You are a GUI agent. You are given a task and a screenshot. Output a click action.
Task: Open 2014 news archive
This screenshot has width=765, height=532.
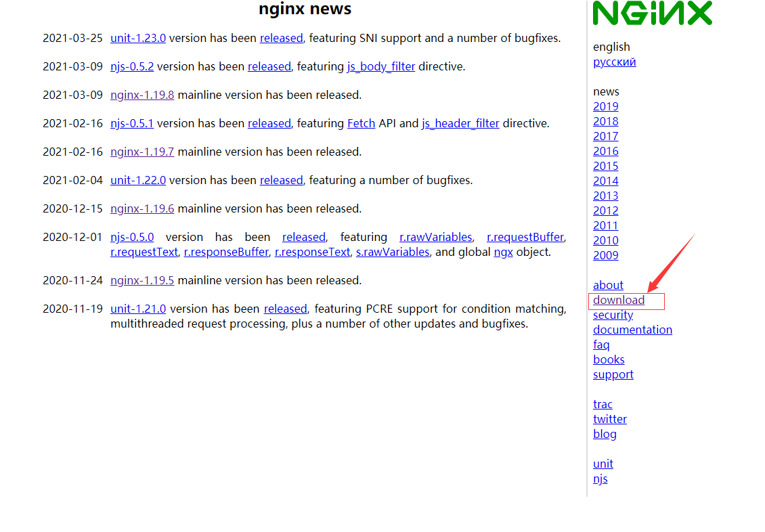tap(605, 181)
